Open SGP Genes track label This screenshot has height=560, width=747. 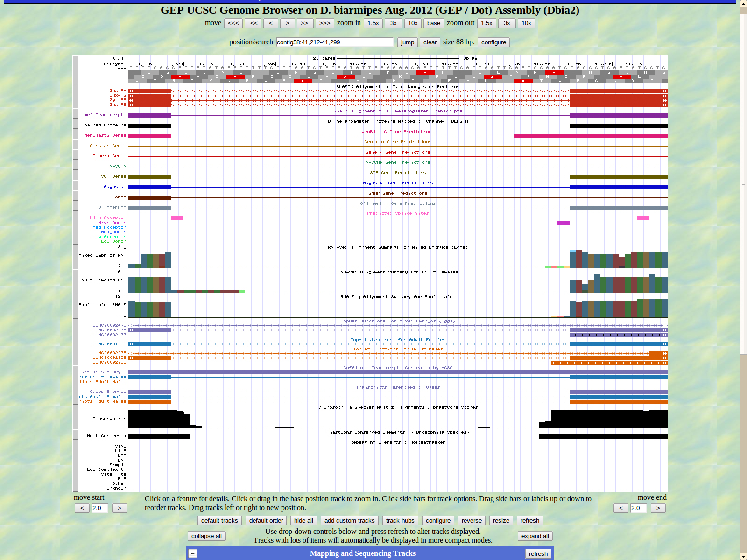(113, 176)
